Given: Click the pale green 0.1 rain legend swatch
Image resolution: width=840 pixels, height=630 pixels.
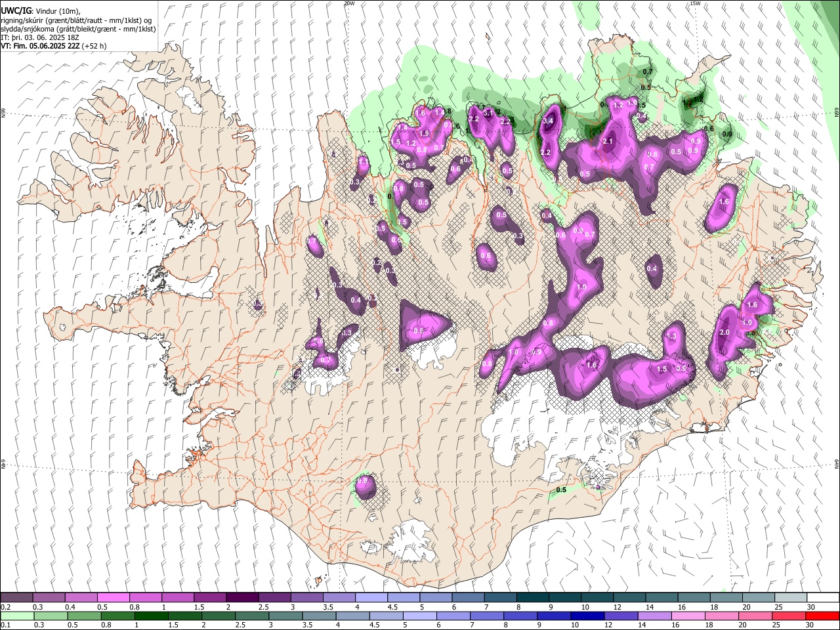Looking at the screenshot, I should tap(17, 616).
